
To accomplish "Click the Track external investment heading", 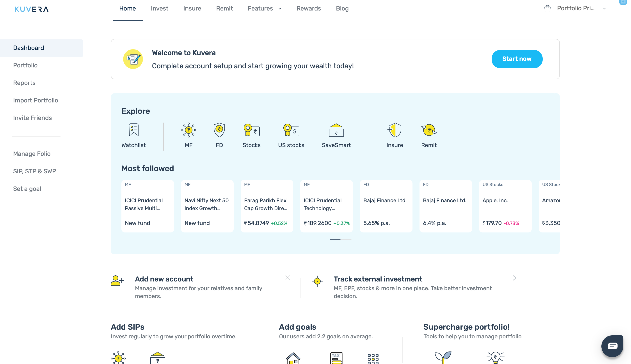I will tap(378, 279).
